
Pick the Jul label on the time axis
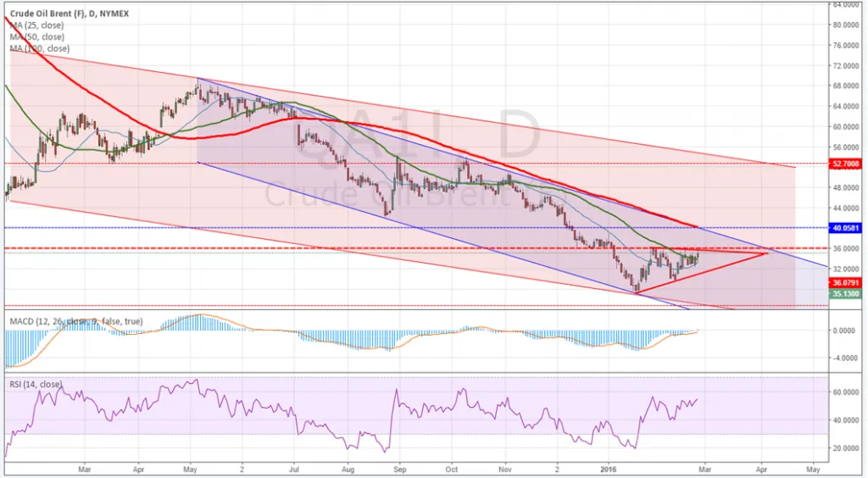point(295,467)
